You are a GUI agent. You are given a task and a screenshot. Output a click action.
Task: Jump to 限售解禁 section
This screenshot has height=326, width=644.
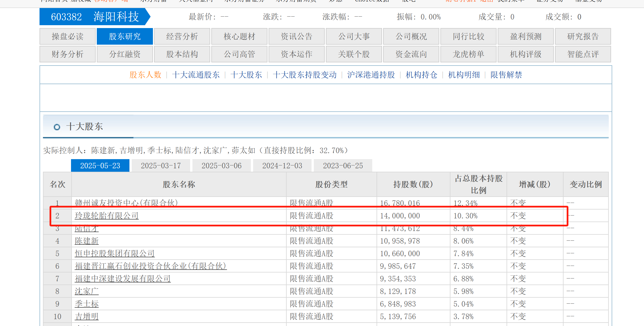(x=506, y=75)
